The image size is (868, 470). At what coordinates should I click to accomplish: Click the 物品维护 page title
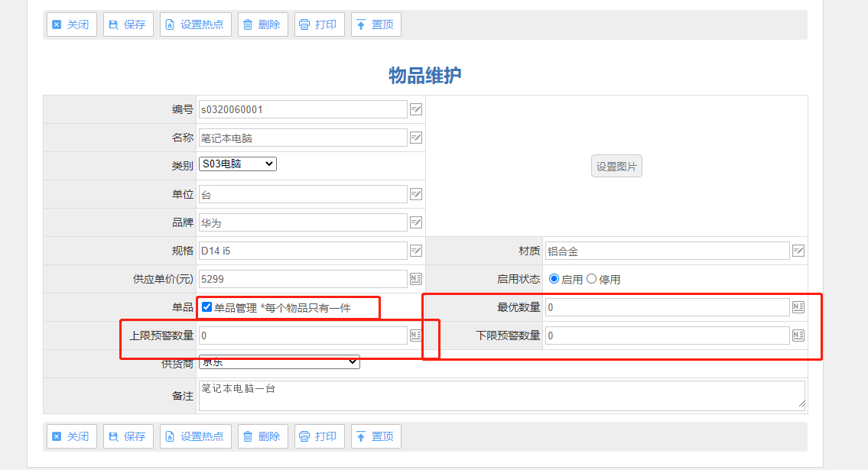(425, 75)
